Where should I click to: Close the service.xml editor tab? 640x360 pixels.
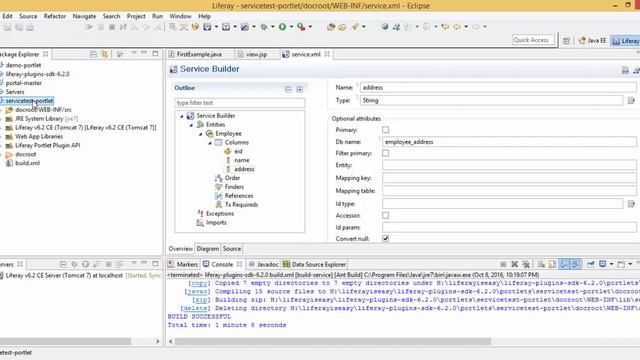point(327,54)
